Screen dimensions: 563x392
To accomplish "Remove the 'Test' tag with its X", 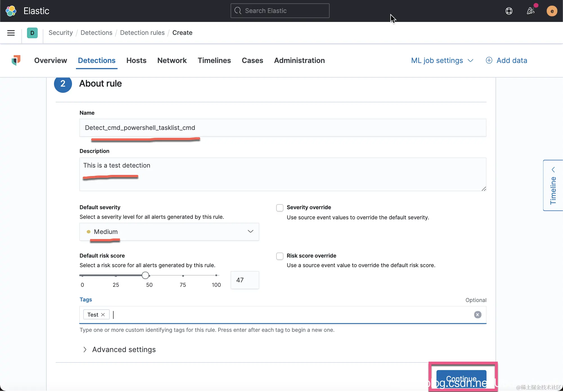I will pyautogui.click(x=103, y=314).
